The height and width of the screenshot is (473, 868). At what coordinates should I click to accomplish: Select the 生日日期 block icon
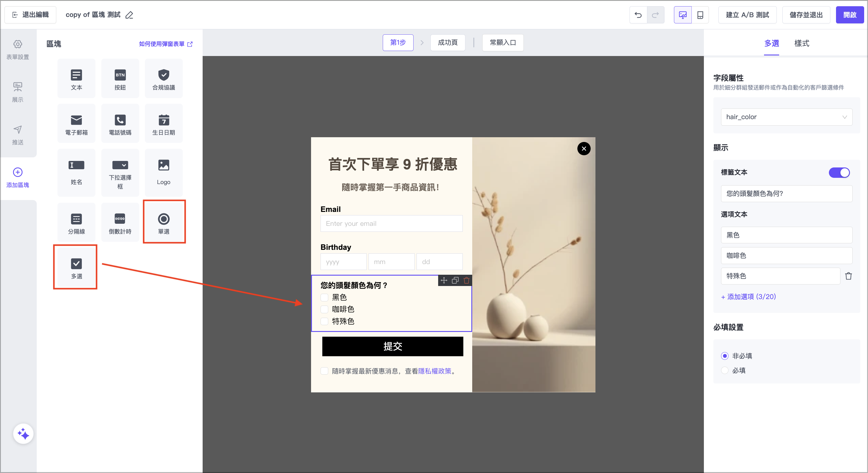(164, 124)
